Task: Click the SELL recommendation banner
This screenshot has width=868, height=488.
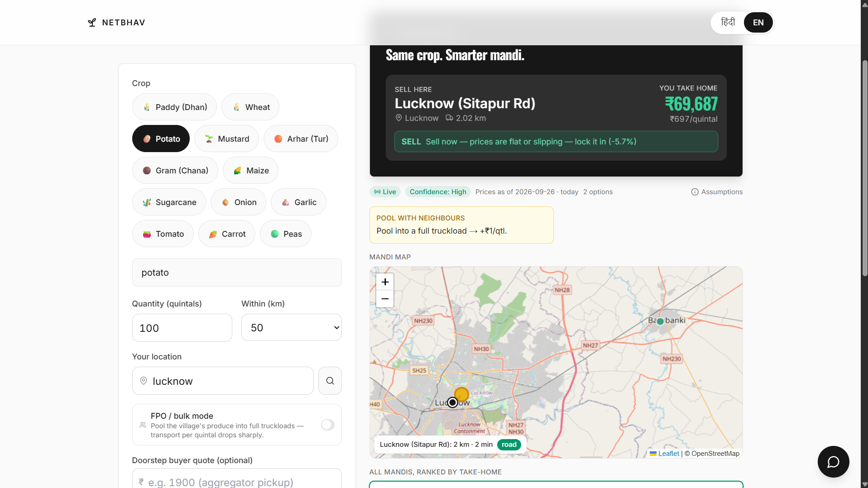Action: [556, 142]
